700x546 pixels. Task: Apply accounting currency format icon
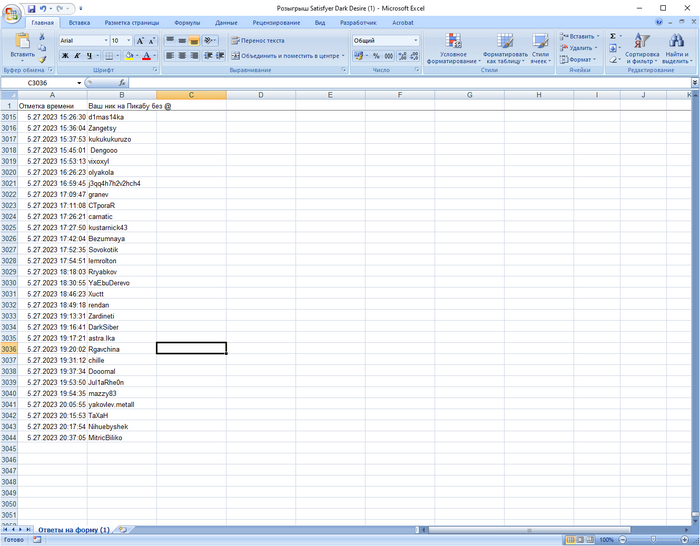358,56
